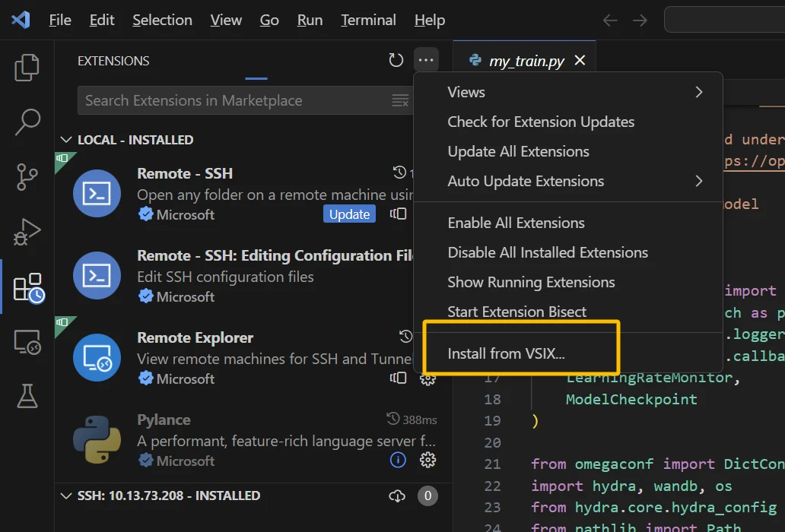Close the my_train.py editor tab

point(580,60)
